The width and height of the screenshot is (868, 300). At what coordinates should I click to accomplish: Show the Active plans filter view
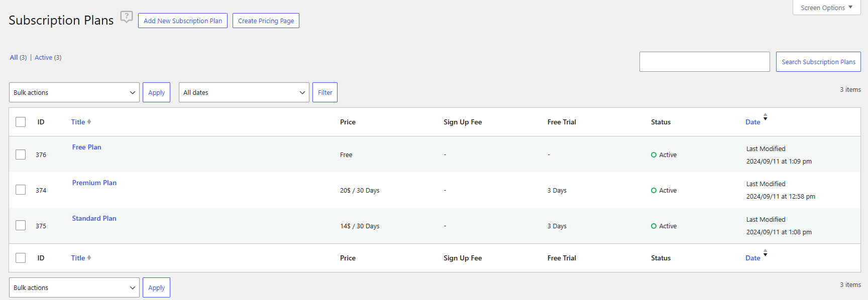click(x=43, y=58)
